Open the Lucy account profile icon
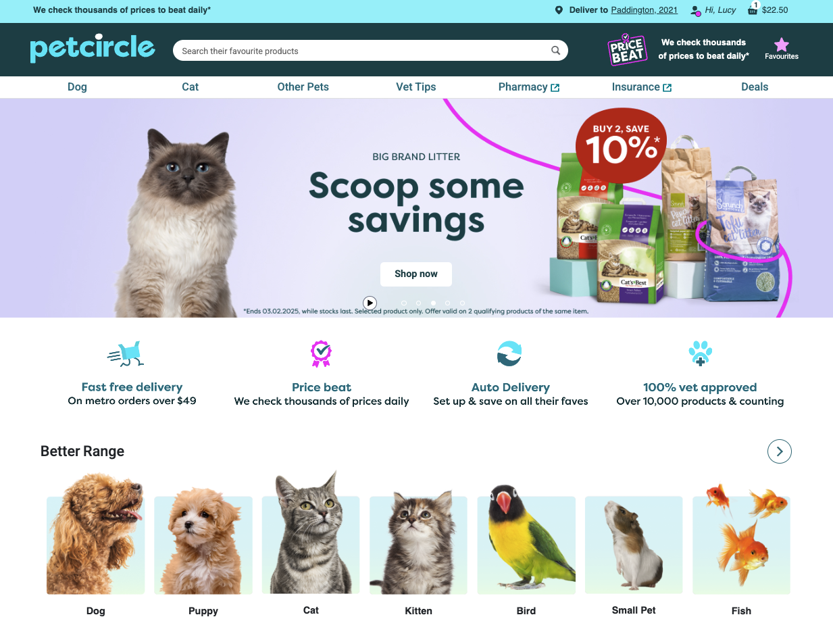This screenshot has width=833, height=644. (695, 10)
